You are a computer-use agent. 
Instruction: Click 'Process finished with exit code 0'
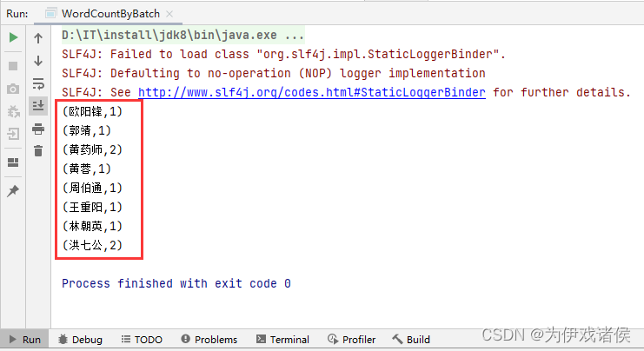pyautogui.click(x=176, y=284)
